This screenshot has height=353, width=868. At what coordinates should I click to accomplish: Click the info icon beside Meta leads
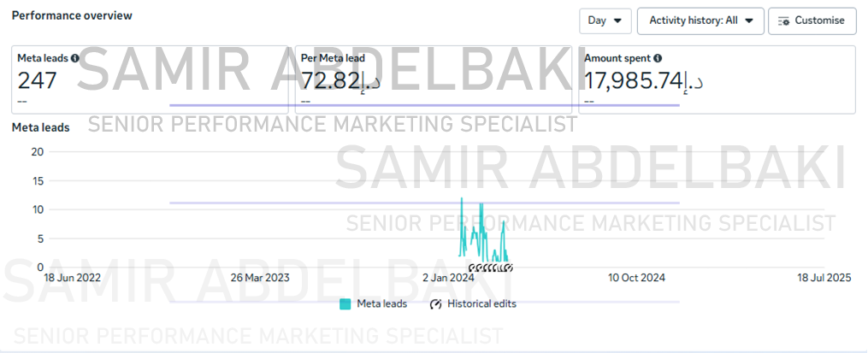pos(74,57)
